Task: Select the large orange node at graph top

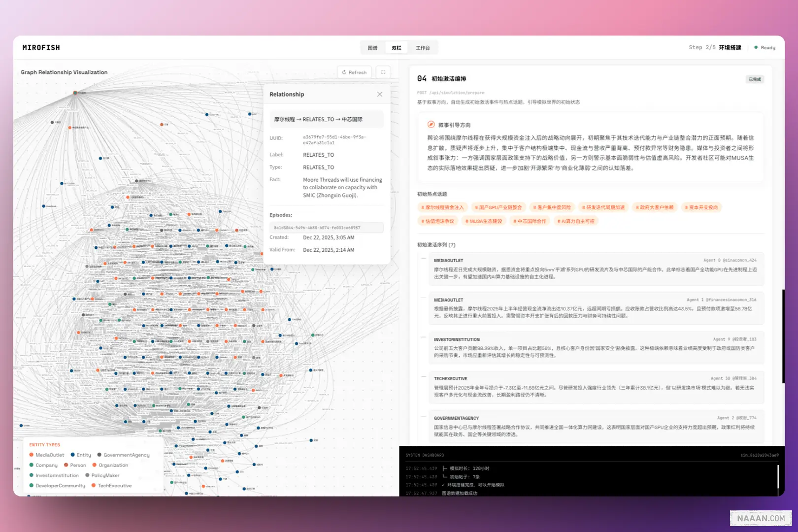Action: 75,93
